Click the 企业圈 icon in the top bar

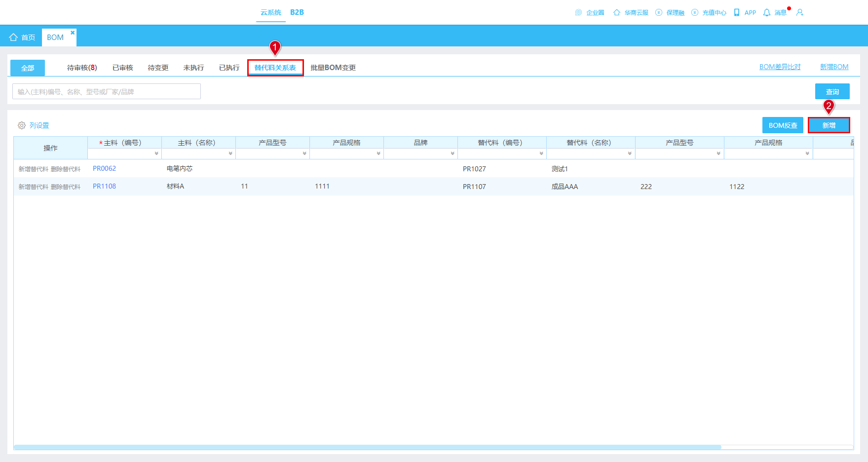click(x=578, y=12)
